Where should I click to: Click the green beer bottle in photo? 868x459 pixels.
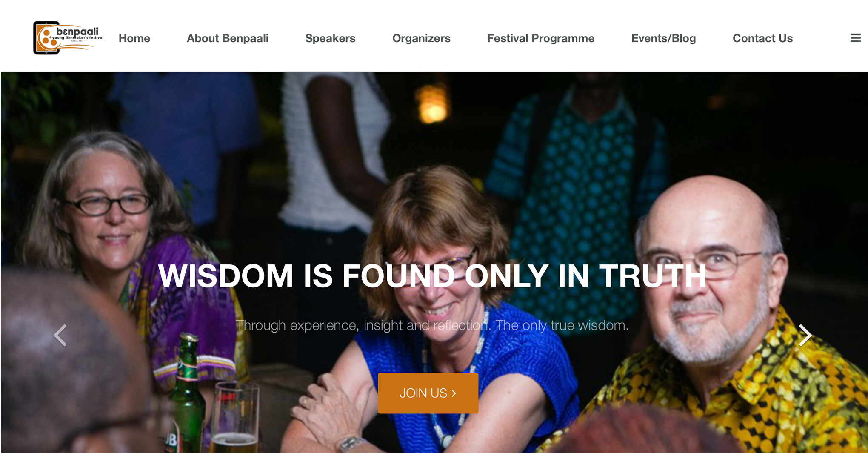186,392
